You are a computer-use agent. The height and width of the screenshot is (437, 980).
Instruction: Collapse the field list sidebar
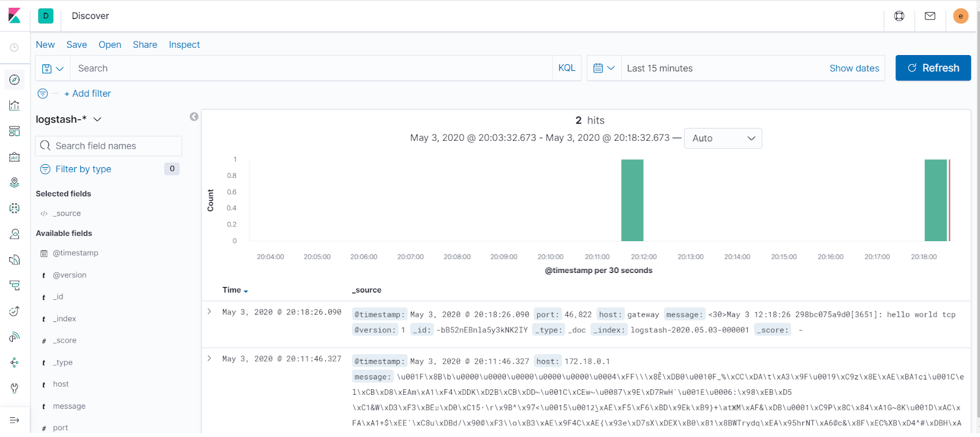point(194,117)
